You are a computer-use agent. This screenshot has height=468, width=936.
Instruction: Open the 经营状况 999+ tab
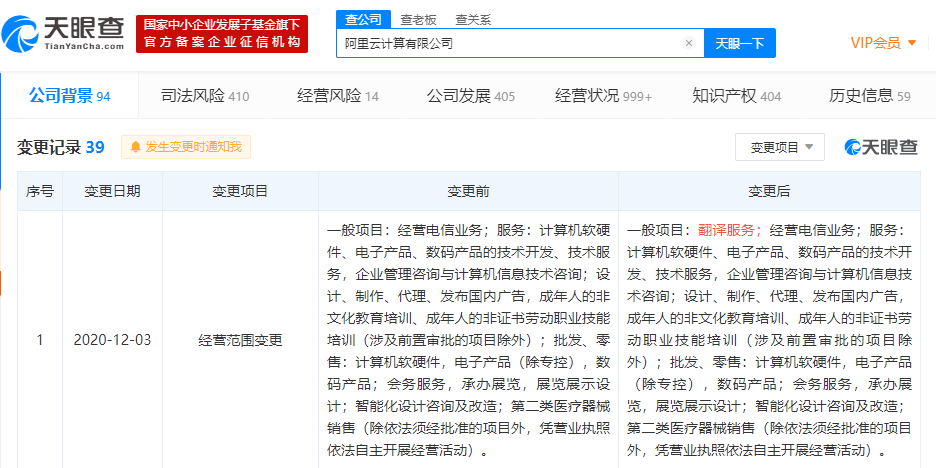click(x=604, y=96)
